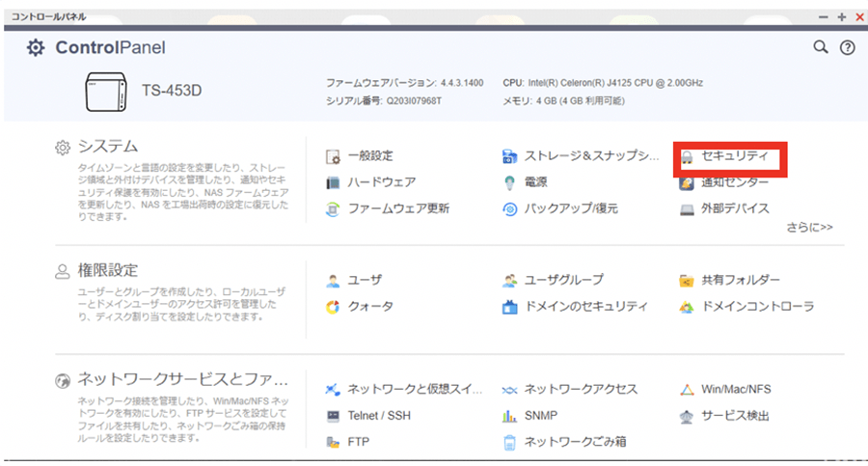This screenshot has height=466, width=868.
Task: Click the ドメインのセキュリティ icon
Action: 509,307
